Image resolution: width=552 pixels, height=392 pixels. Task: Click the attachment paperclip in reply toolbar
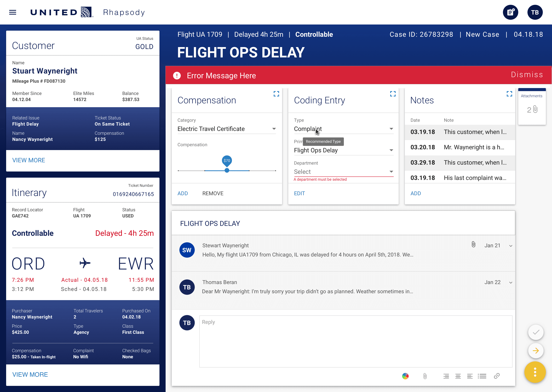pos(425,376)
